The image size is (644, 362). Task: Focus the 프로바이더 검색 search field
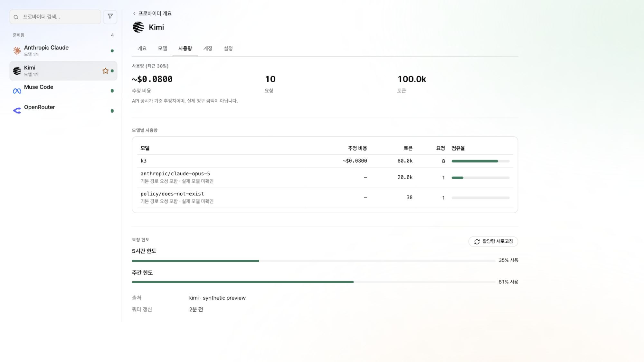pyautogui.click(x=55, y=17)
